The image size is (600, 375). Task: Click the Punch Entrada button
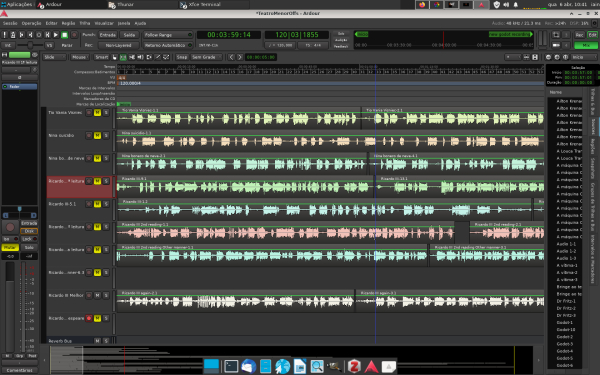click(108, 35)
